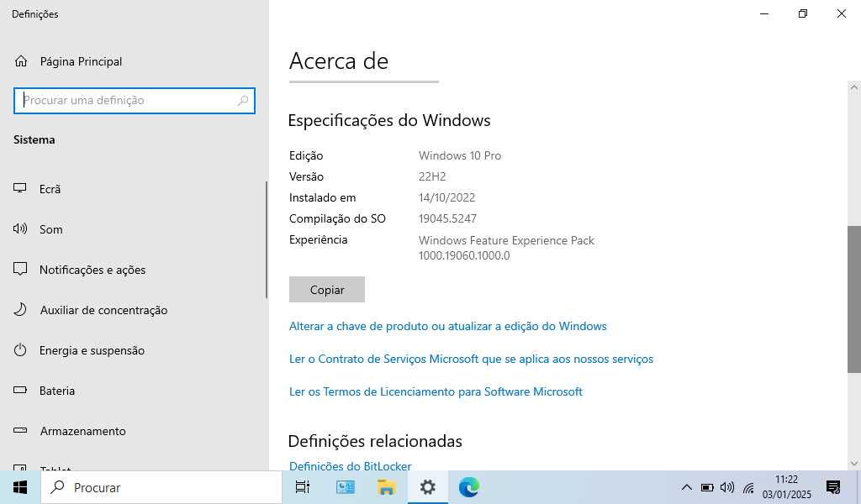Open Termos de Licenciamento para Software link
The height and width of the screenshot is (504, 861).
[x=436, y=391]
